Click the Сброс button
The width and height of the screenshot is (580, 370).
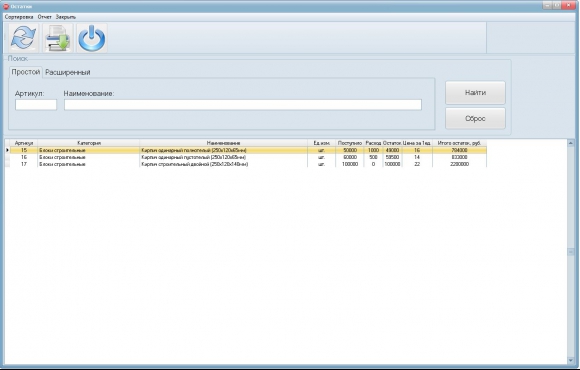[475, 118]
